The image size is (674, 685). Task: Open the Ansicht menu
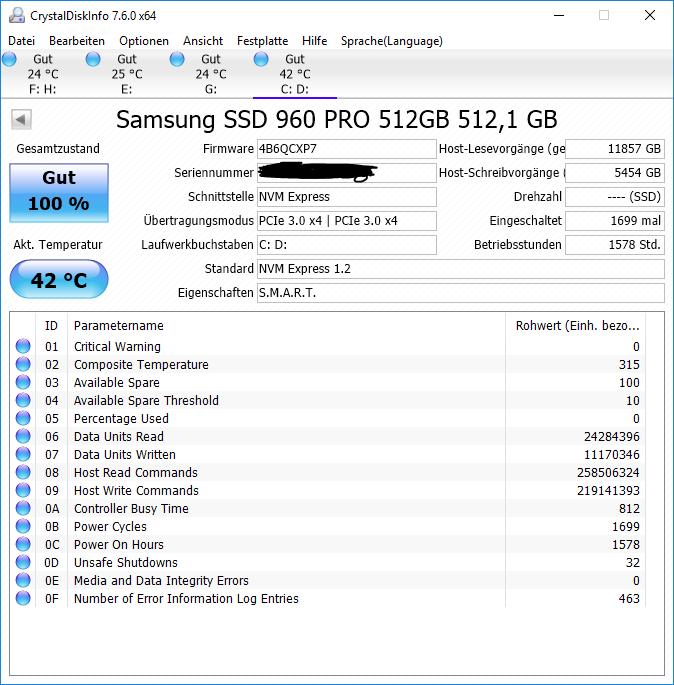pyautogui.click(x=203, y=41)
